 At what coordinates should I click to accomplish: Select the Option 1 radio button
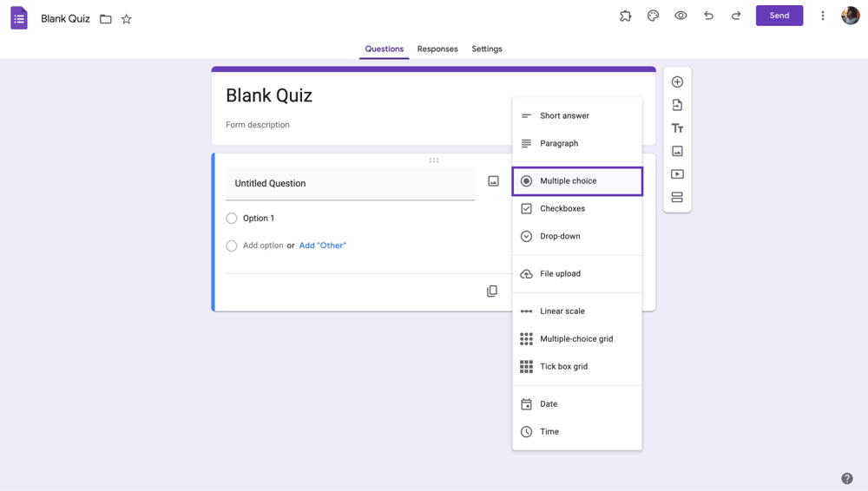[232, 219]
